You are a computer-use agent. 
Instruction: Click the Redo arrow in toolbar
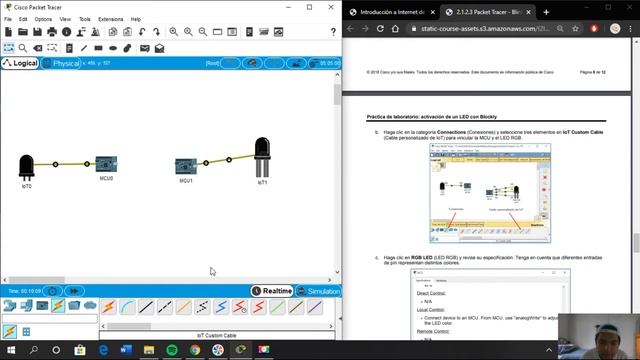click(x=157, y=32)
